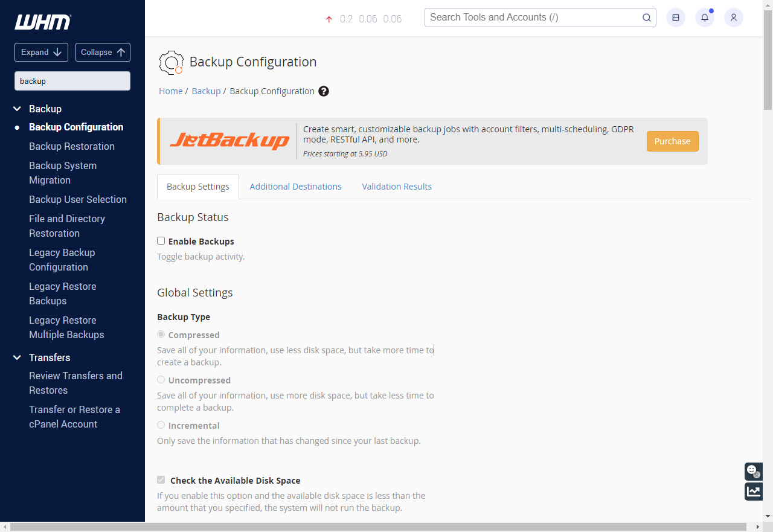The height and width of the screenshot is (532, 773).
Task: Toggle Check the Available Disk Space
Action: click(x=161, y=479)
